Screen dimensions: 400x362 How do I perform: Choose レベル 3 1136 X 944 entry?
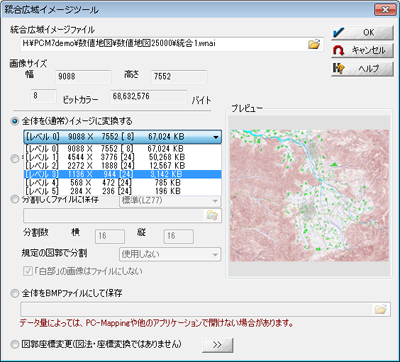point(123,174)
